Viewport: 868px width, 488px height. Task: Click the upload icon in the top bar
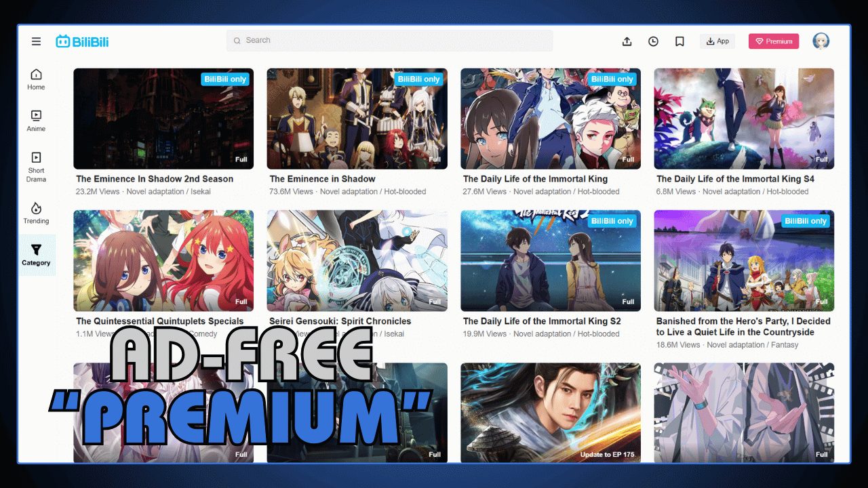point(627,41)
